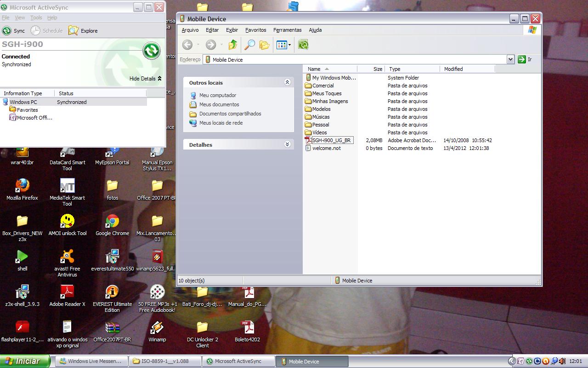Open AMOI unlock Tool smiley icon
Viewport: 588px width, 368px height.
pyautogui.click(x=67, y=225)
